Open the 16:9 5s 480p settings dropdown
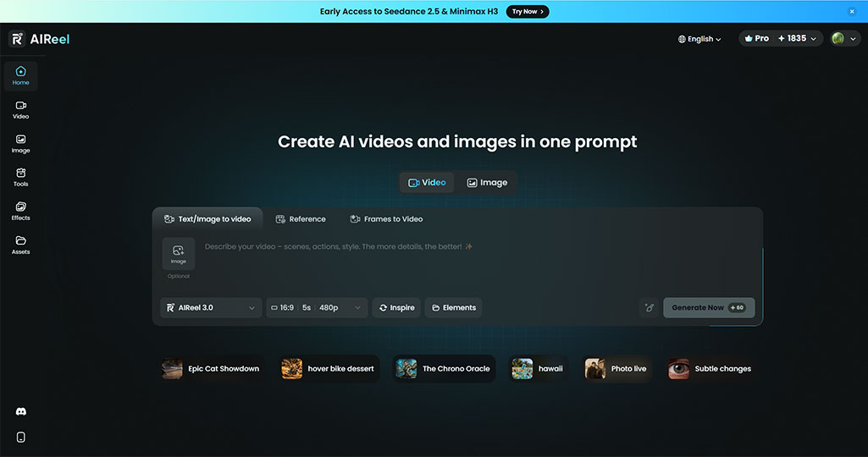Screen dimensions: 868x457 point(317,307)
